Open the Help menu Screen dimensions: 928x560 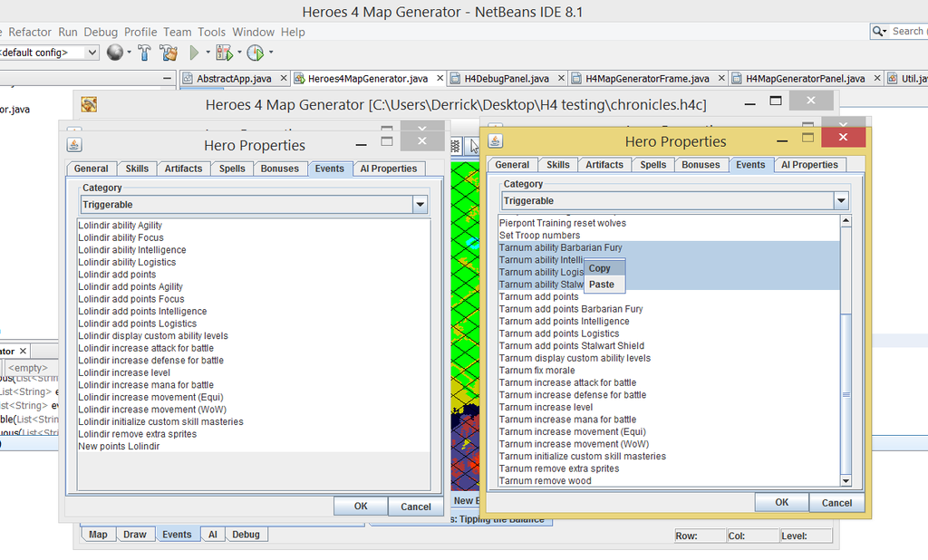(x=293, y=32)
